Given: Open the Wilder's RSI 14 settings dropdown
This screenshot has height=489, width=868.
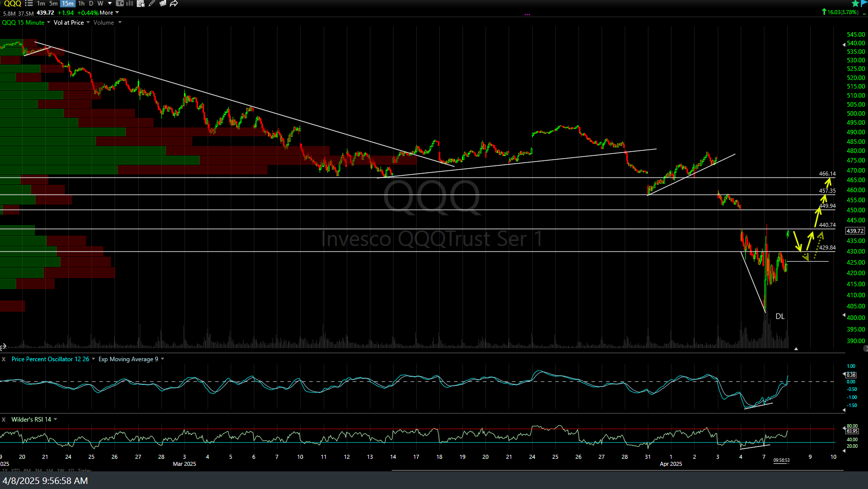Looking at the screenshot, I should pyautogui.click(x=55, y=419).
